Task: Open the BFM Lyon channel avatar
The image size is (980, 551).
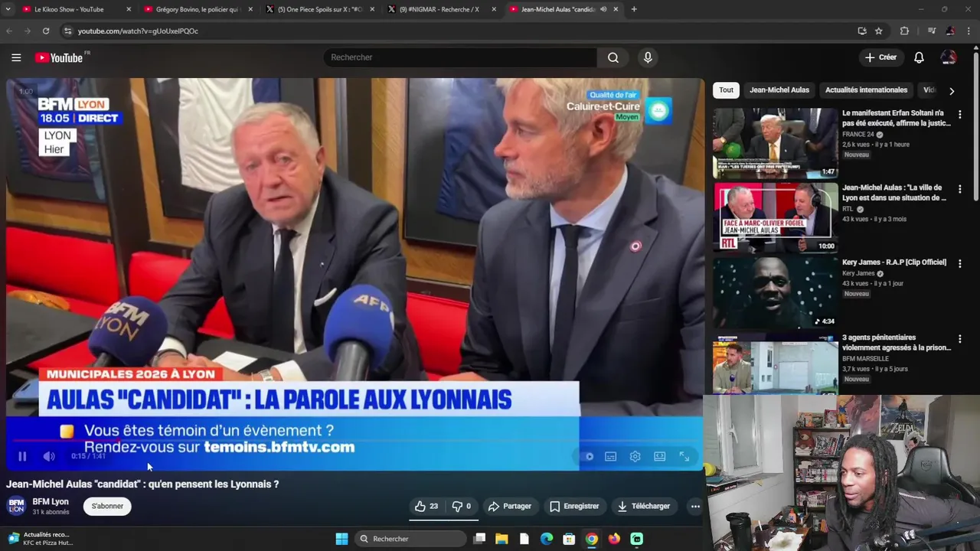Action: [16, 506]
